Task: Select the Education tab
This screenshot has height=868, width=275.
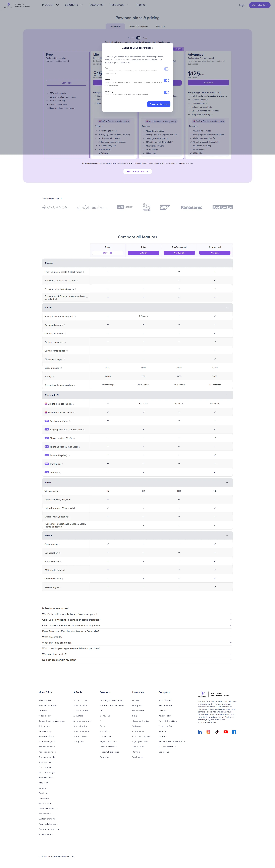Action: 161,26
